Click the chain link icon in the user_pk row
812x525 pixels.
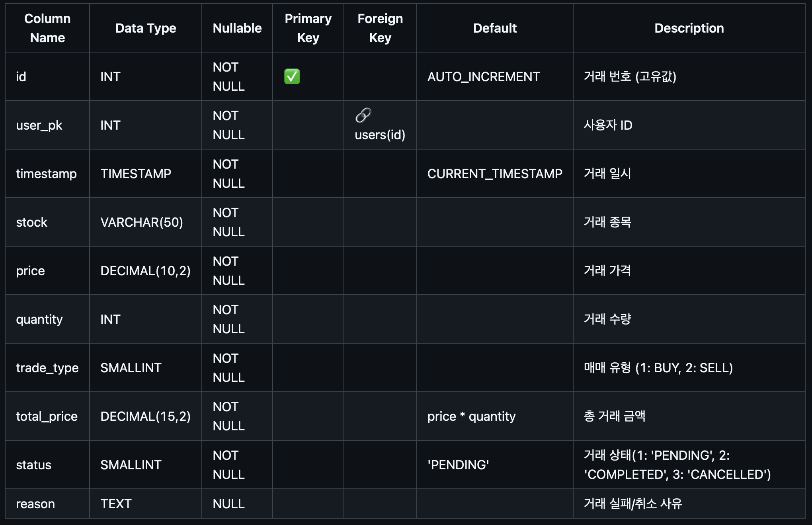tap(363, 115)
